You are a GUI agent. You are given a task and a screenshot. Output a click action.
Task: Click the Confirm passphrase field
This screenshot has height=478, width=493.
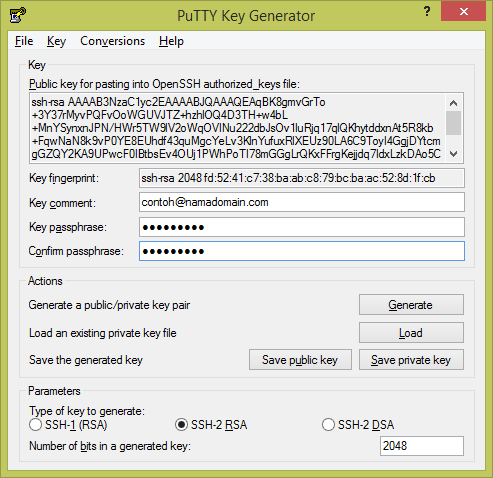[x=302, y=251]
